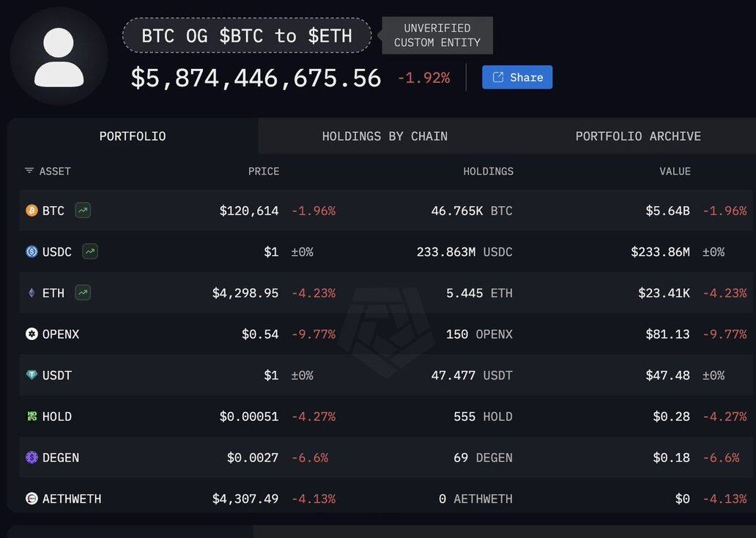
Task: Click the entity name label pill
Action: [247, 36]
